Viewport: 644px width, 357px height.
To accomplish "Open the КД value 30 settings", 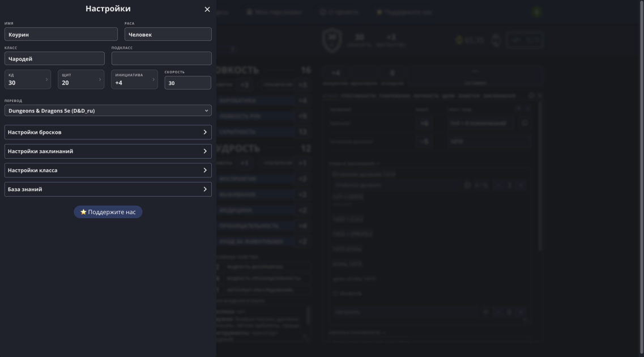I will tap(28, 79).
